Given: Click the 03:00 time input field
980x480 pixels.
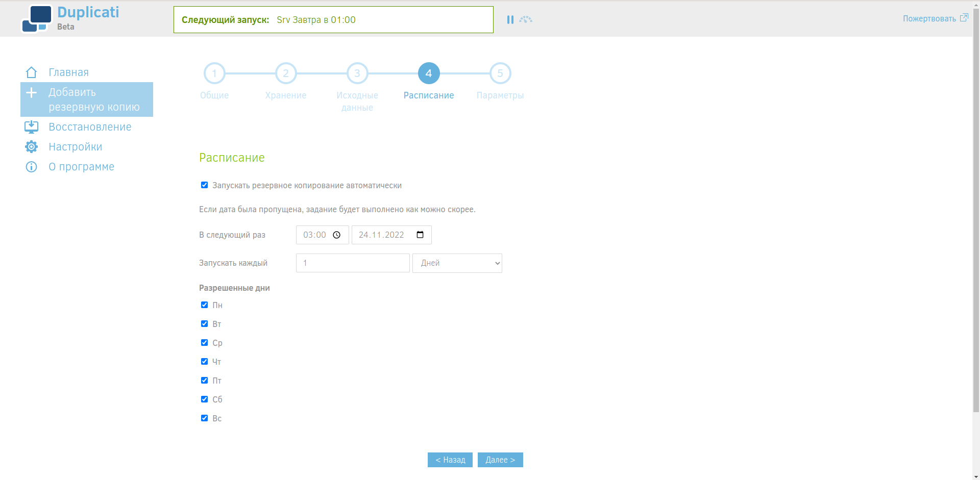Looking at the screenshot, I should click(323, 235).
